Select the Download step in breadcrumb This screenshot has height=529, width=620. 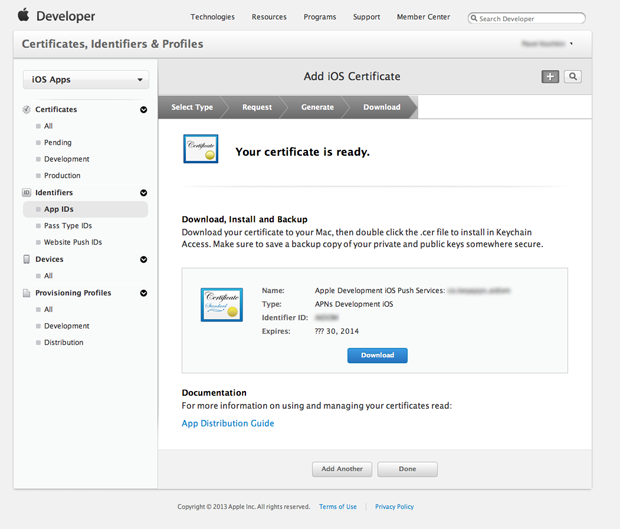(382, 107)
